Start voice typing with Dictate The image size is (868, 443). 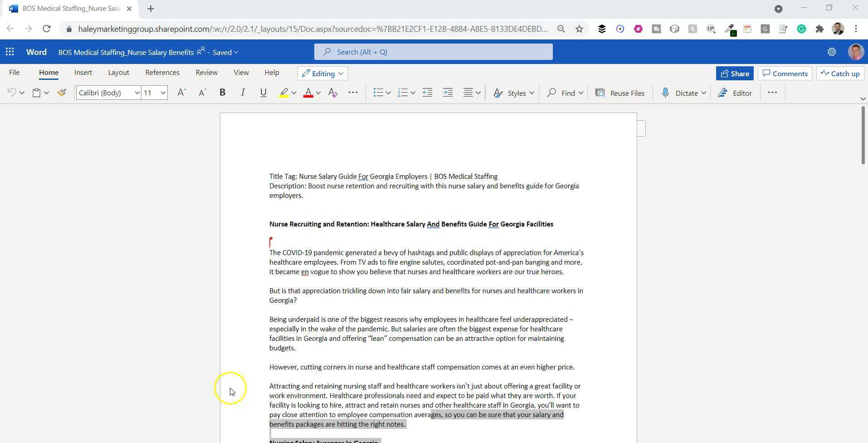click(683, 93)
